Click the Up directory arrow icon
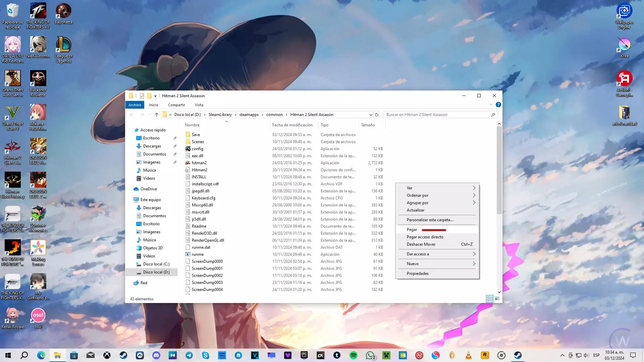644x362 pixels. pyautogui.click(x=156, y=115)
